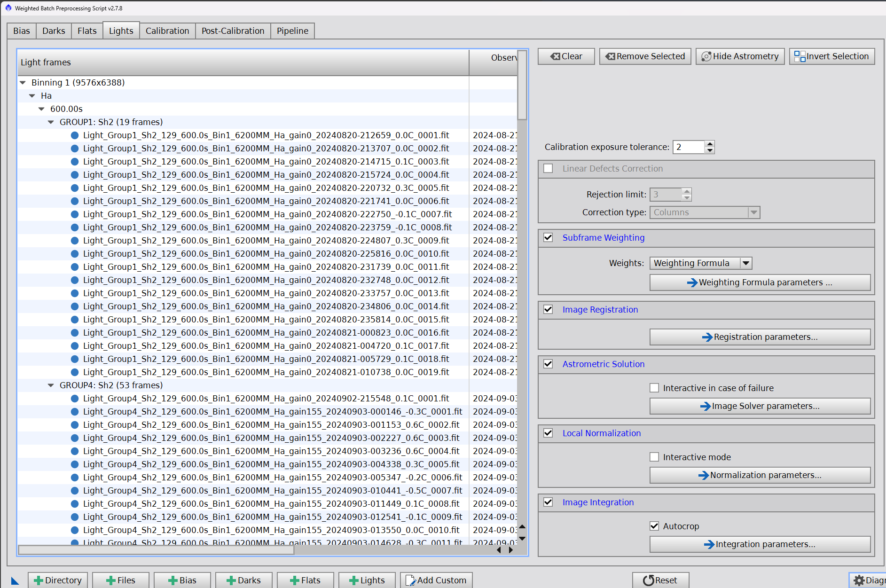Screen dimensions: 886x588
Task: Click Invert Selection button
Action: click(x=832, y=56)
